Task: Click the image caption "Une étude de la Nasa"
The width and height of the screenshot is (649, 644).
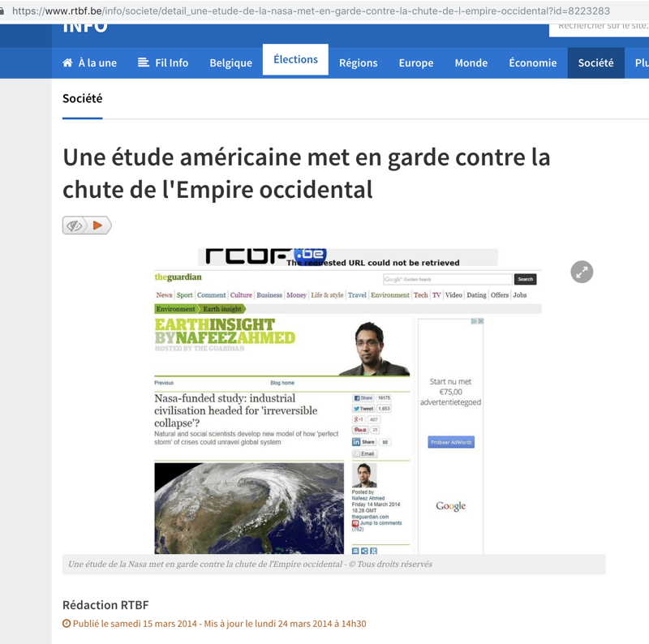Action: pos(250,564)
